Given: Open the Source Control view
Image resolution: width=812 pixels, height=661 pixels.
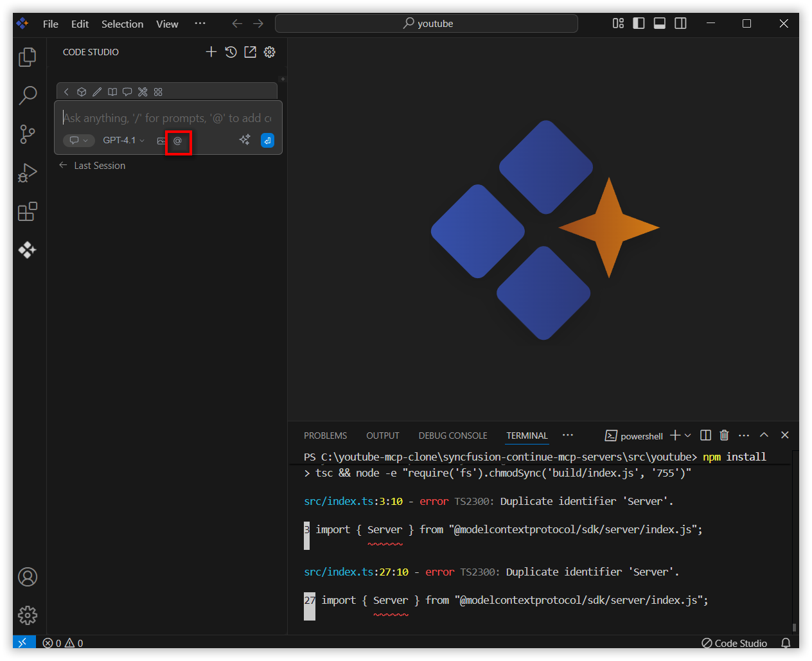Looking at the screenshot, I should [28, 134].
